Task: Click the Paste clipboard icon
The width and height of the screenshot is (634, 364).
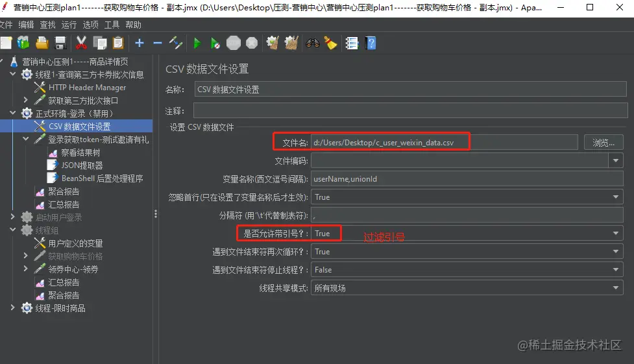Action: (118, 43)
